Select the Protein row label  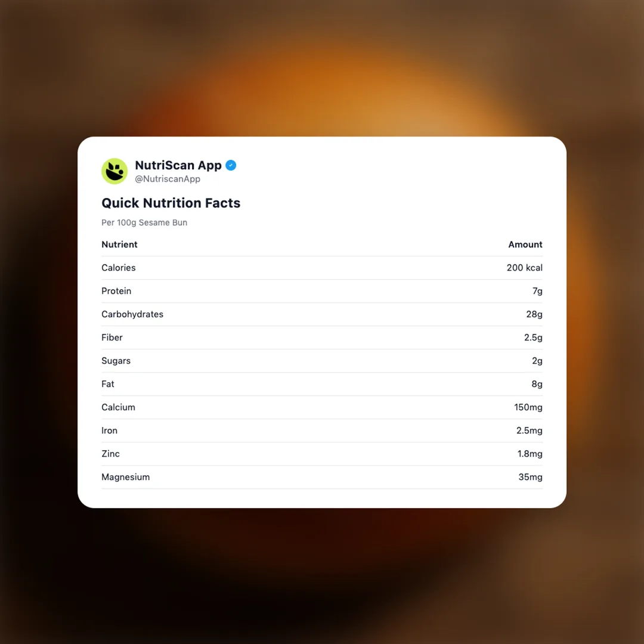(x=116, y=291)
